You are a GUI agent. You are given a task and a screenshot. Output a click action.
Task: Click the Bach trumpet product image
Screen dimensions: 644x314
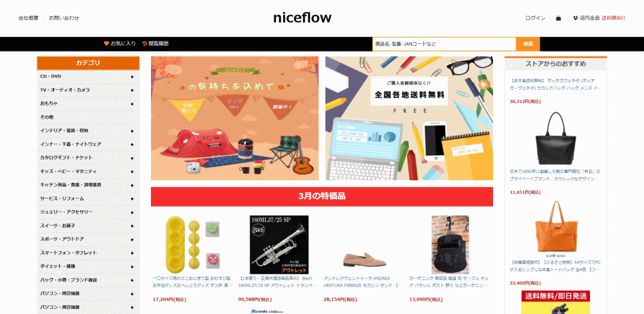(x=279, y=245)
